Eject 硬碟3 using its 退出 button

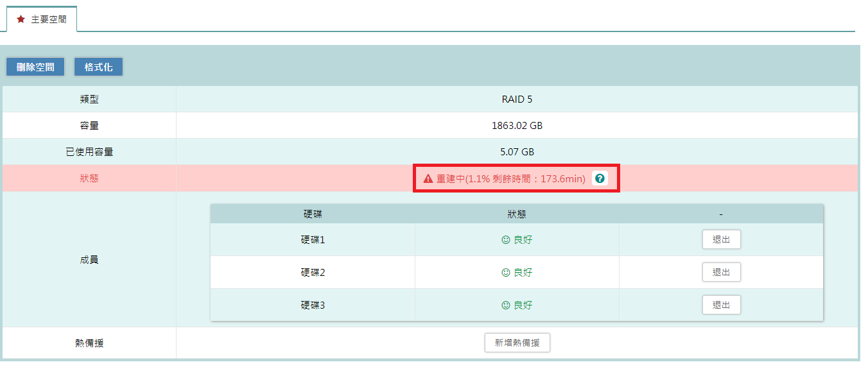(721, 305)
